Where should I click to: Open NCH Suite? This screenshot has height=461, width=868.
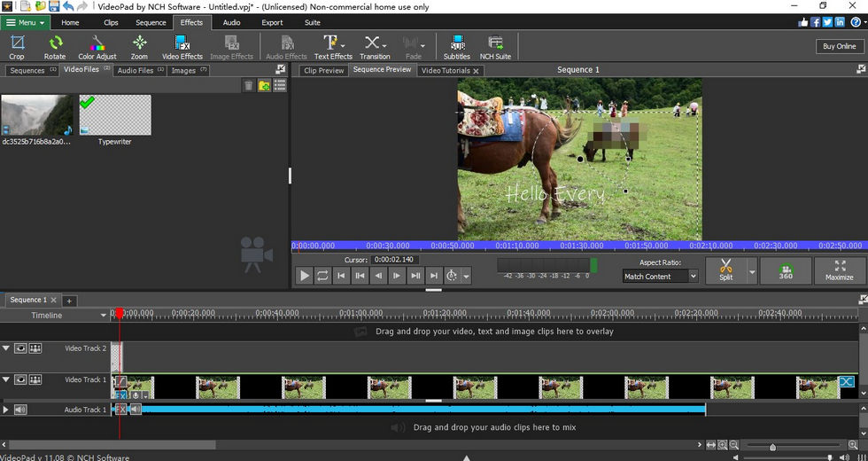click(x=495, y=46)
